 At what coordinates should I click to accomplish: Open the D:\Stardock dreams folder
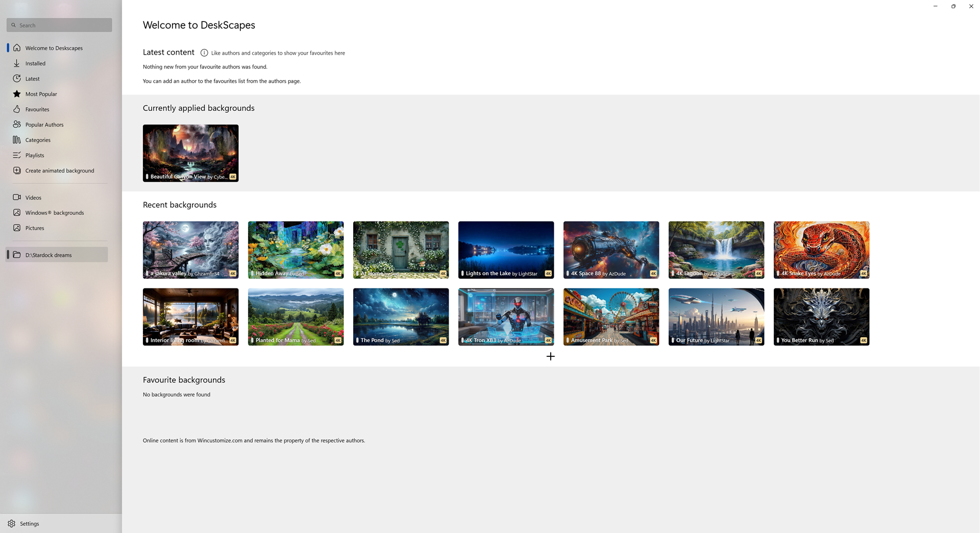[x=48, y=255]
